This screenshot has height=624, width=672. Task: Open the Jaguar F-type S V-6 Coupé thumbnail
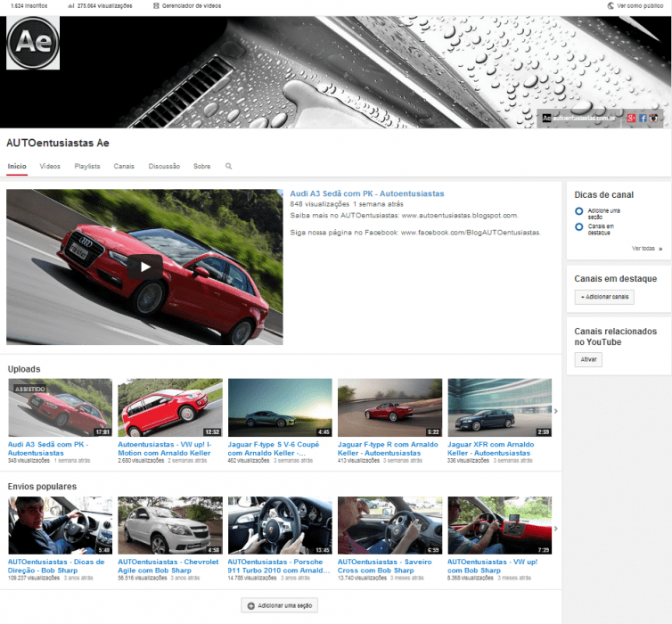tap(280, 407)
